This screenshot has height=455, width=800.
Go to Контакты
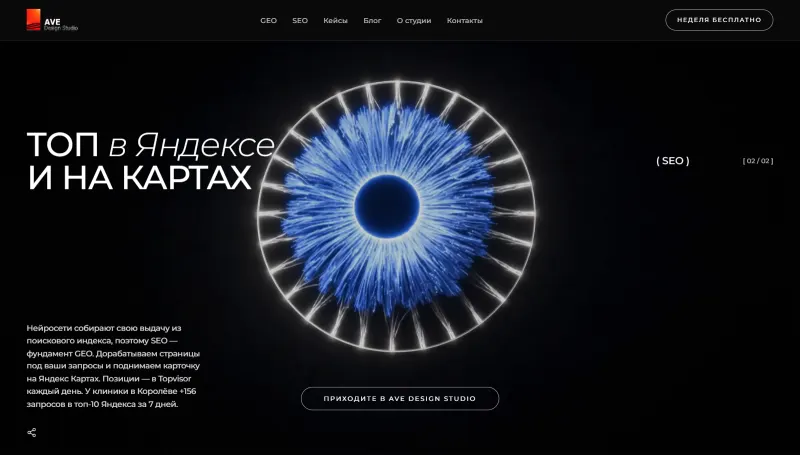[464, 20]
